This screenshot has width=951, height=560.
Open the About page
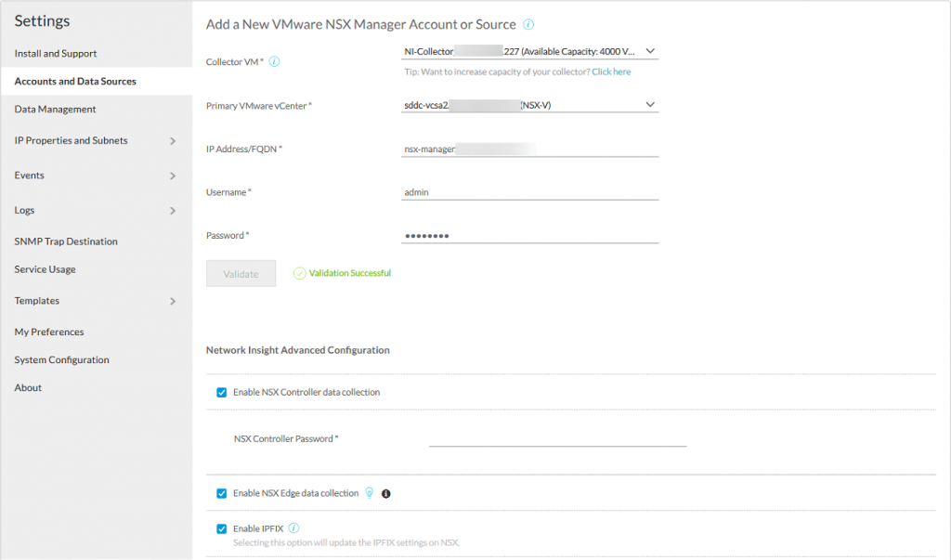tap(28, 387)
